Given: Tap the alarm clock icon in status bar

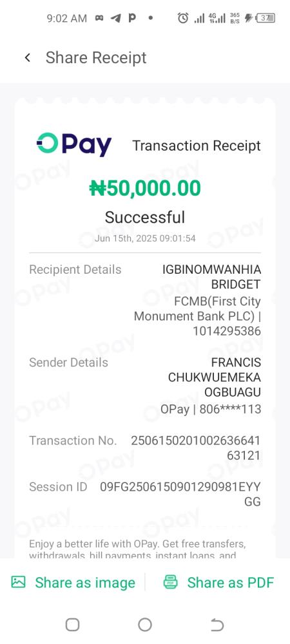Looking at the screenshot, I should click(x=183, y=18).
